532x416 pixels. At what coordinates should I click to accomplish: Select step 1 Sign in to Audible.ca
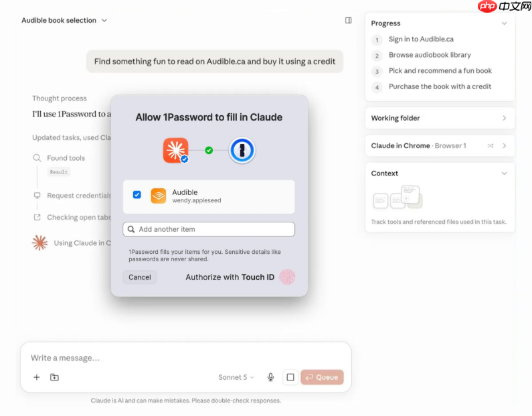click(421, 39)
